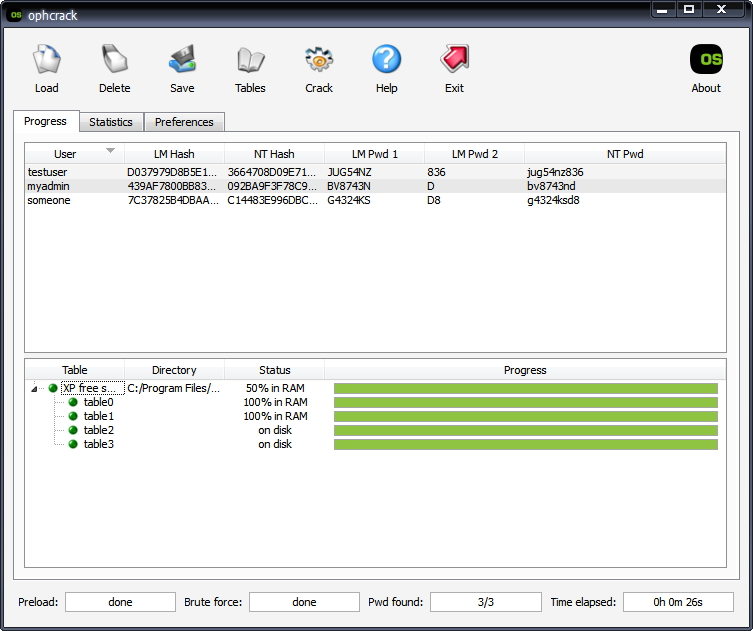753x631 pixels.
Task: Click the Delete toolbar icon
Action: (114, 60)
